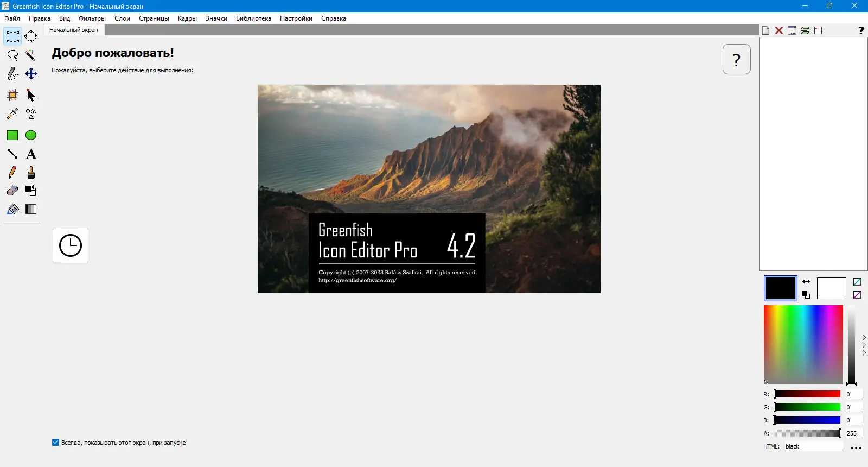Select the white background color swatch
868x467 pixels.
click(x=832, y=288)
